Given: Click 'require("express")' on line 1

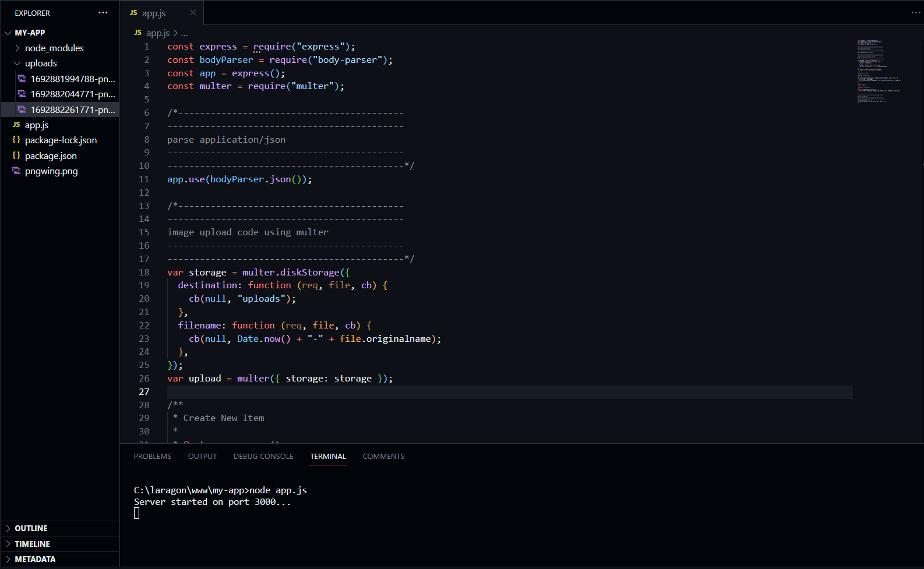Looking at the screenshot, I should pyautogui.click(x=301, y=47).
